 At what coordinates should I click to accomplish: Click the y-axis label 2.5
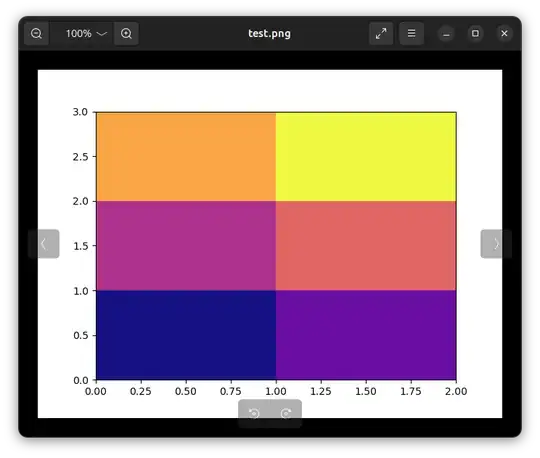pos(80,157)
